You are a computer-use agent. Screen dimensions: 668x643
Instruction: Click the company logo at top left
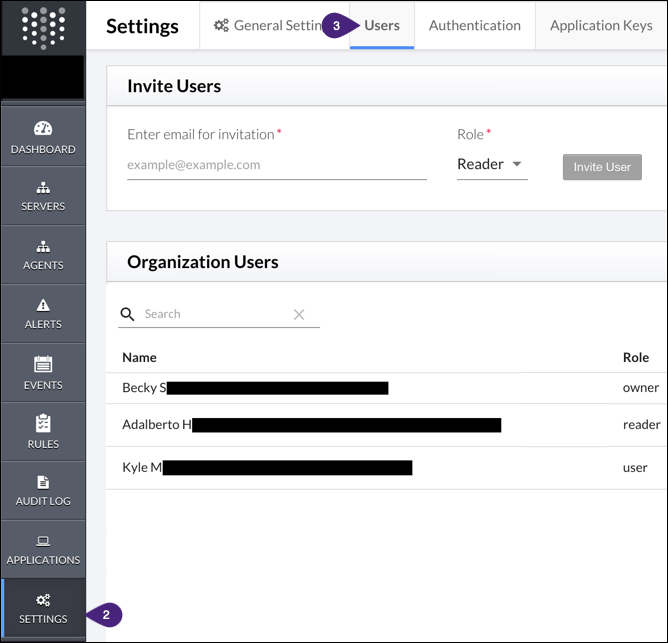[x=43, y=28]
